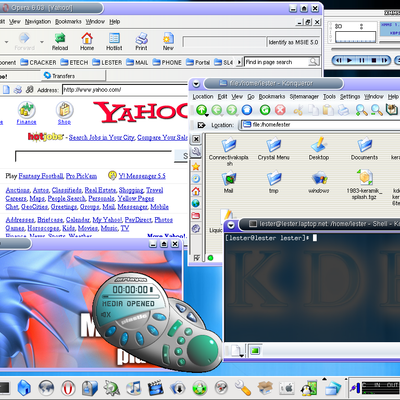The width and height of the screenshot is (400, 400).
Task: Open the Konqueror window menu arrow
Action: (196, 84)
